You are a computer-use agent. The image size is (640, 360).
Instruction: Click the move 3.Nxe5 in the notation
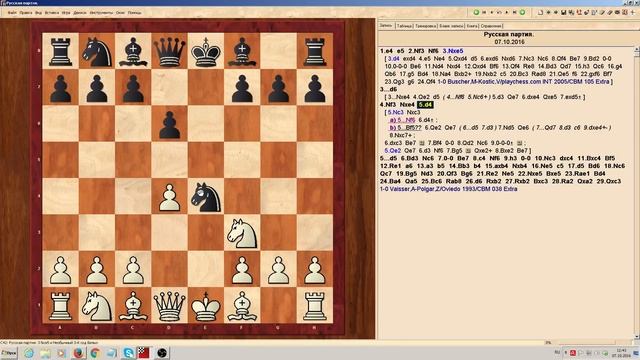[x=453, y=51]
